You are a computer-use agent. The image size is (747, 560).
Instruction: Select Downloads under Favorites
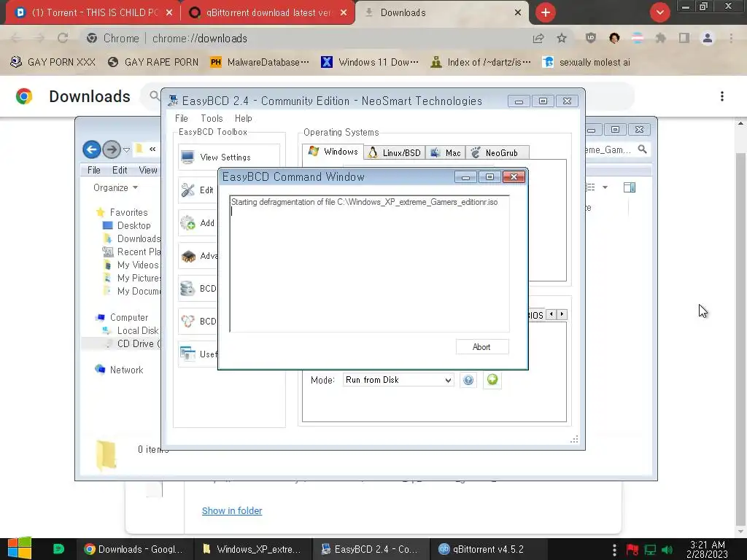[132, 238]
